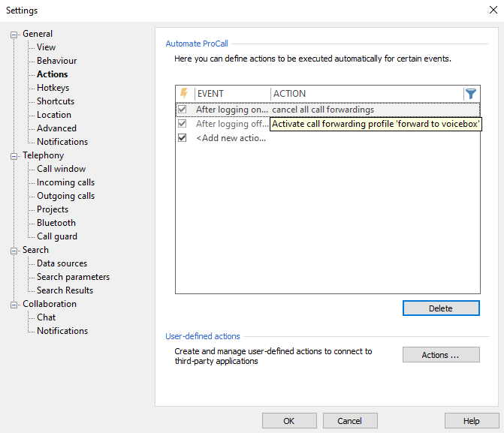Collapse the Telephony tree section

click(x=14, y=155)
